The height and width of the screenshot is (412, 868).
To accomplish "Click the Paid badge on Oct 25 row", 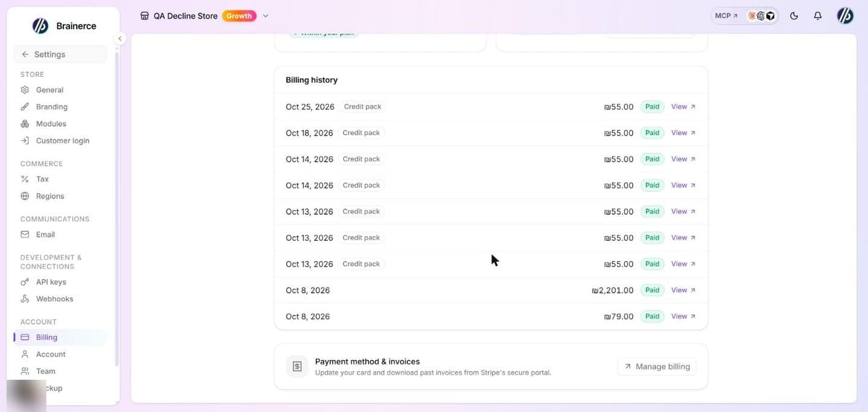I will tap(652, 107).
